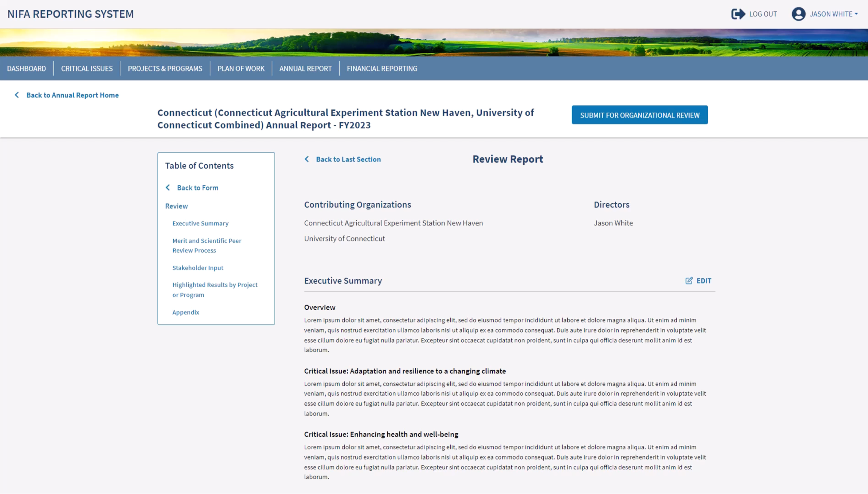Open Financial Reporting section

(382, 68)
